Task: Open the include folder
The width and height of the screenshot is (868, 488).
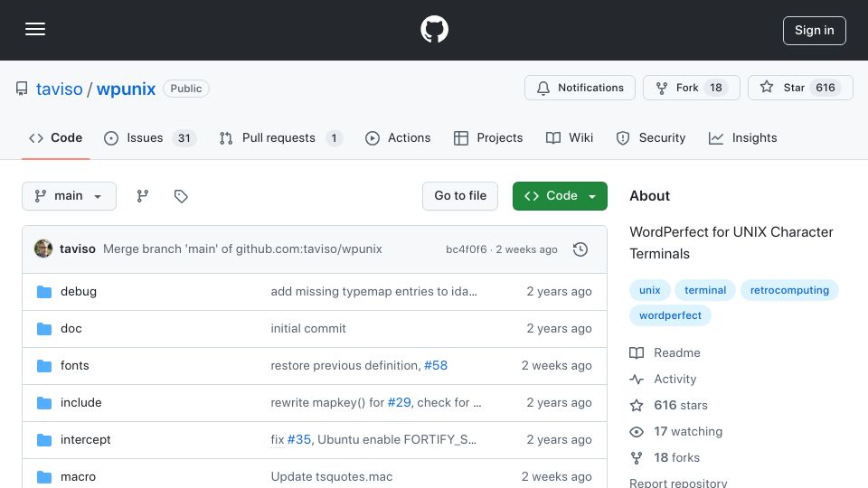Action: [80, 403]
